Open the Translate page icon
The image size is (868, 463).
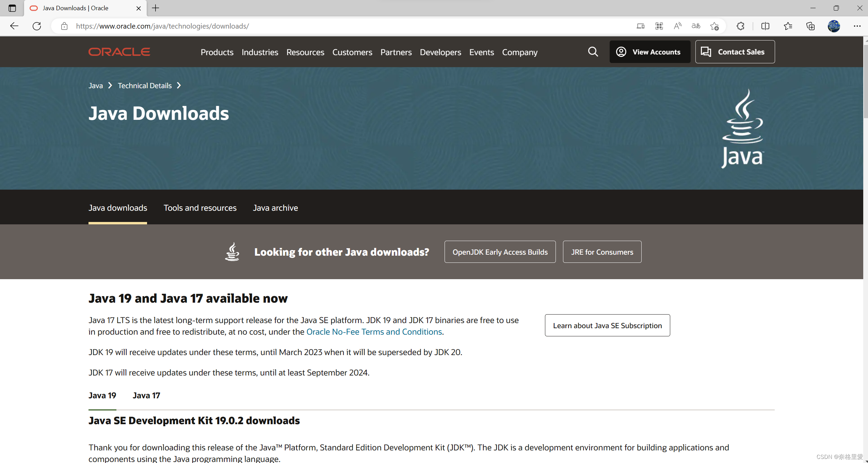pos(696,26)
